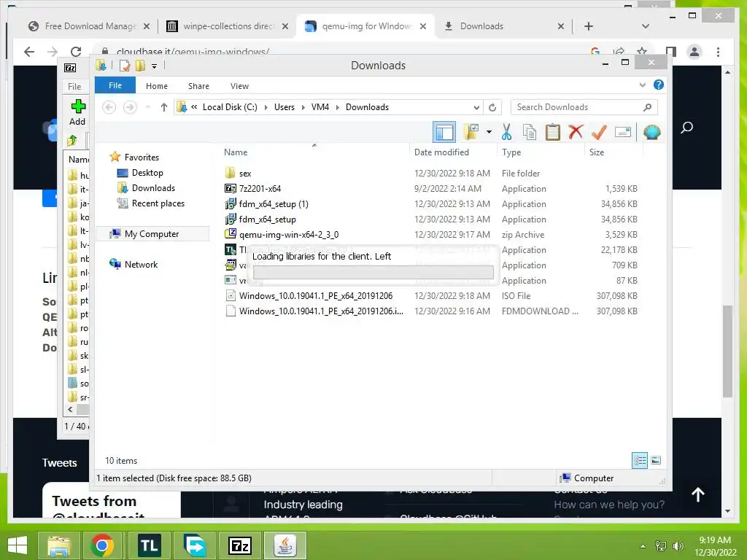This screenshot has height=560, width=747.
Task: Click the loading libraries progress bar
Action: tap(373, 273)
